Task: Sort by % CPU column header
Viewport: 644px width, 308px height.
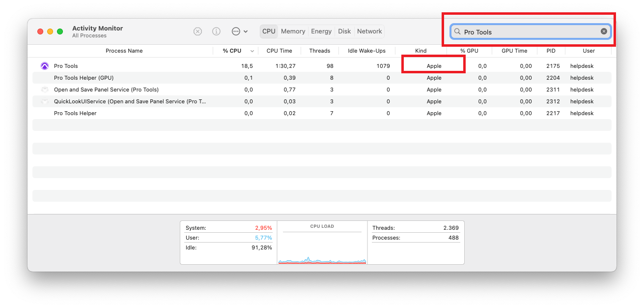Action: (232, 51)
